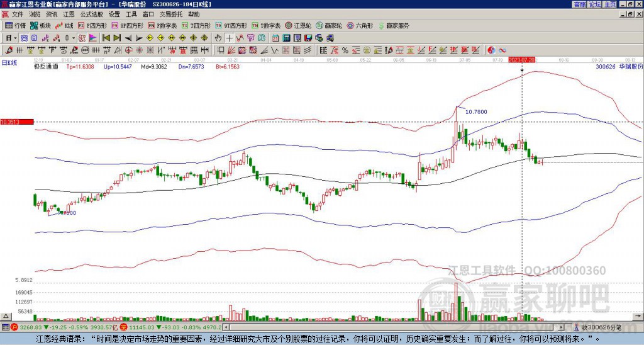Open the 板块 sector view
644x345 pixels.
tap(40, 25)
